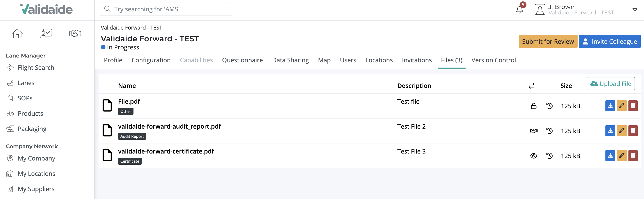Viewport: 644px width, 199px height.
Task: Click the Audit Report tag badge
Action: point(132,136)
